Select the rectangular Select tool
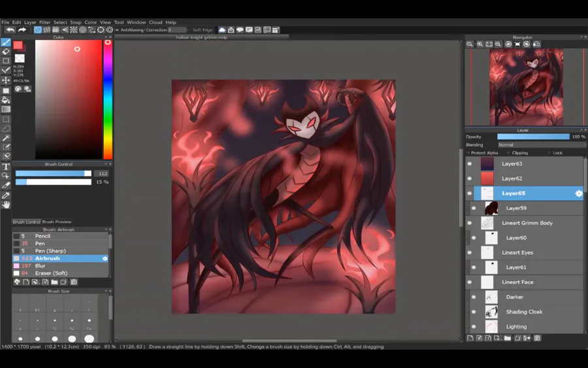Image resolution: width=588 pixels, height=368 pixels. tap(6, 120)
